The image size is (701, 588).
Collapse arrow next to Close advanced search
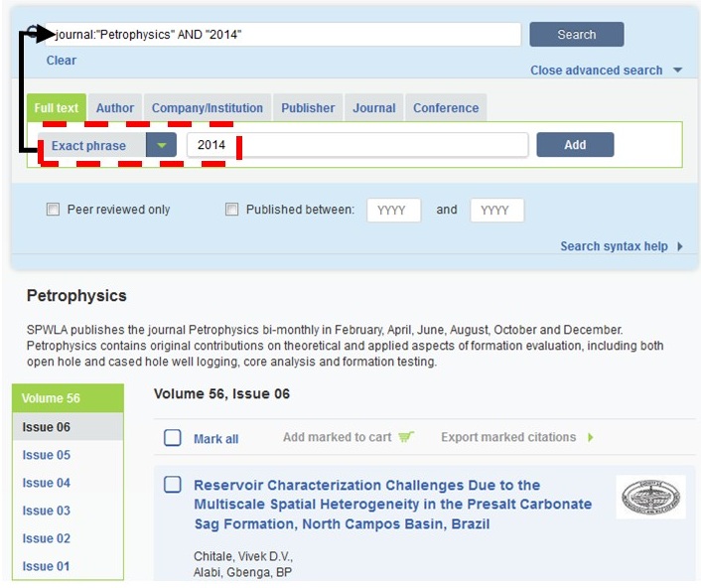tap(678, 71)
